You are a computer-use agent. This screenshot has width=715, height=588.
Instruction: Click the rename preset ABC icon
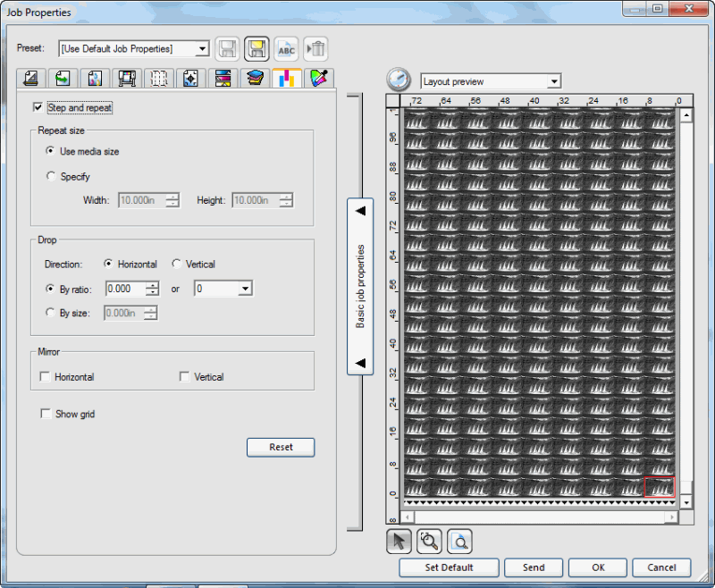coord(286,49)
